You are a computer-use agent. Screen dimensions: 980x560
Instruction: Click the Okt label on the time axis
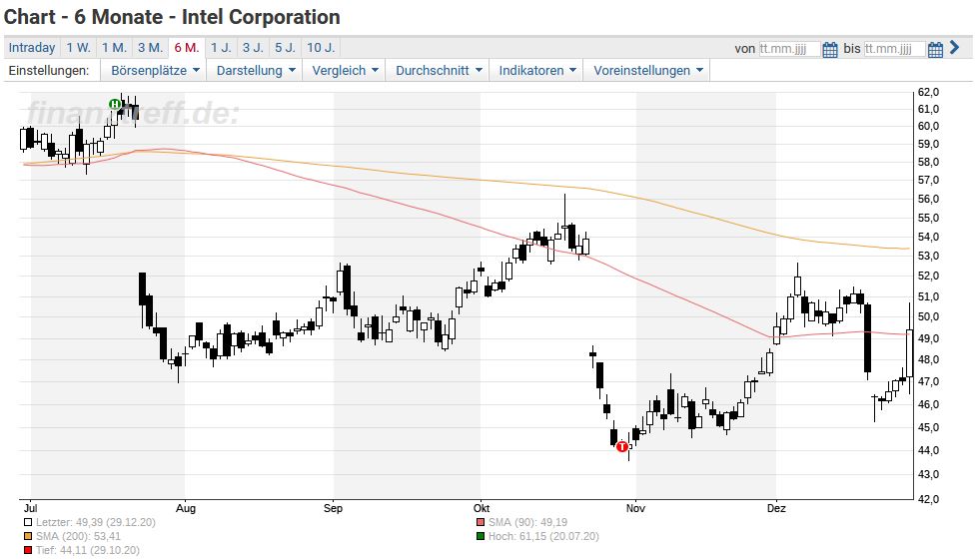pos(482,508)
